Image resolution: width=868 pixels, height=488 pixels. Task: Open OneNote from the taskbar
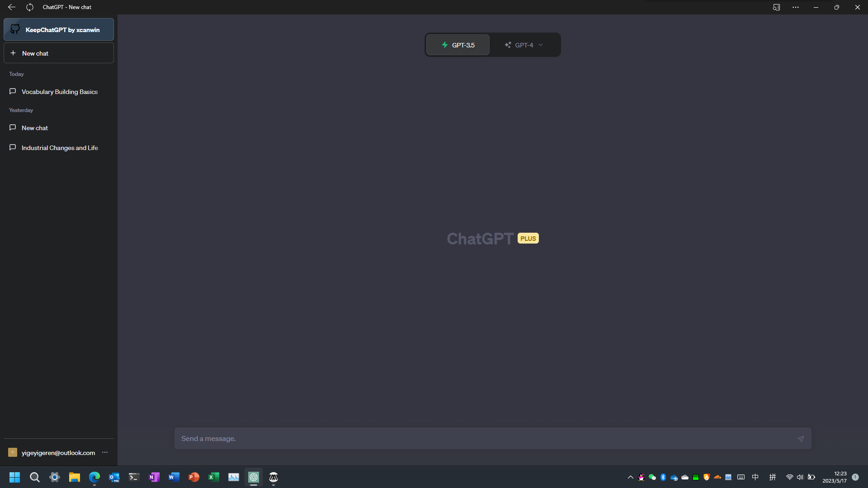tap(154, 477)
